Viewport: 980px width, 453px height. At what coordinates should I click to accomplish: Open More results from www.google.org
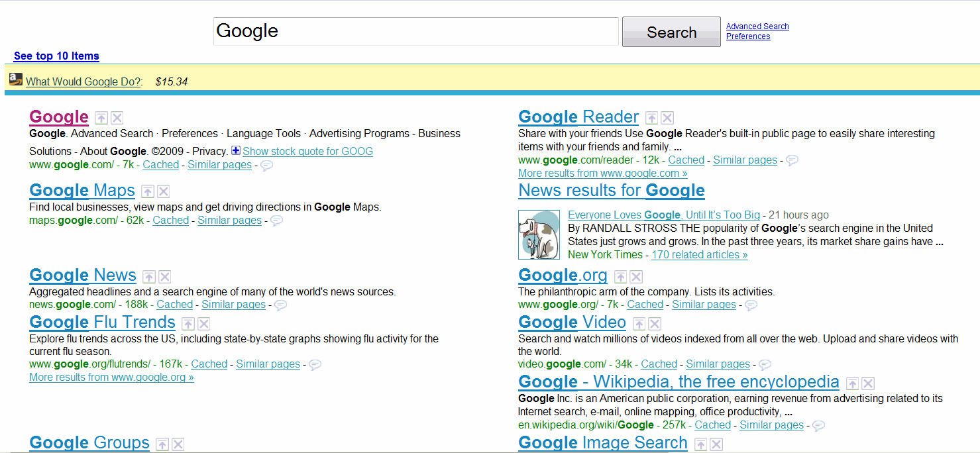coord(111,377)
